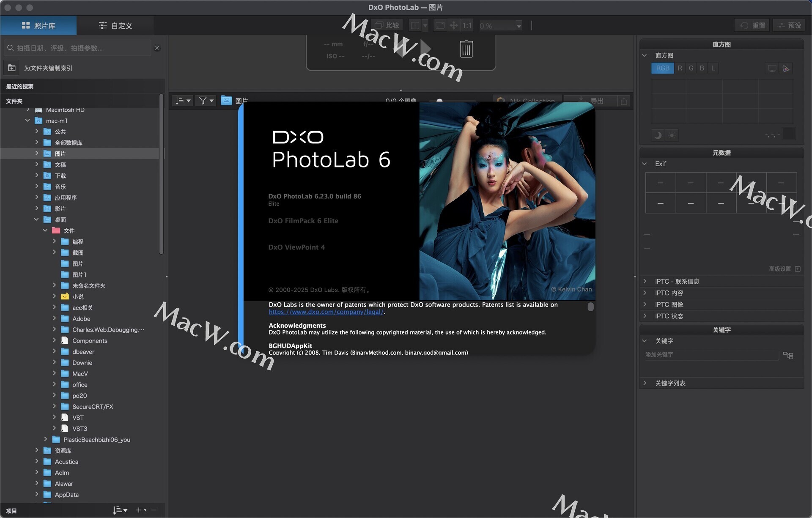Click the share icon next to export
Screen dimensions: 812x518
pos(624,101)
